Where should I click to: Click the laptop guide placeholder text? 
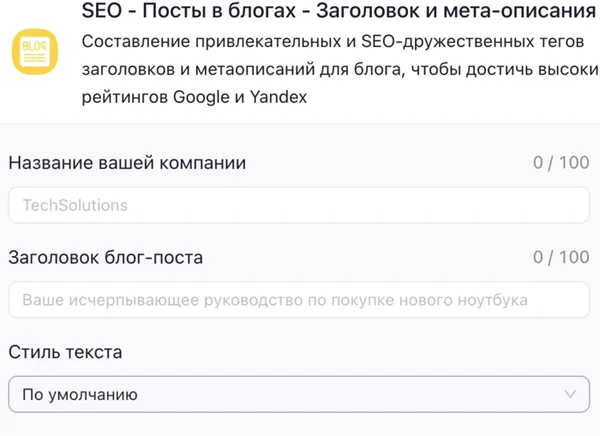click(x=274, y=300)
